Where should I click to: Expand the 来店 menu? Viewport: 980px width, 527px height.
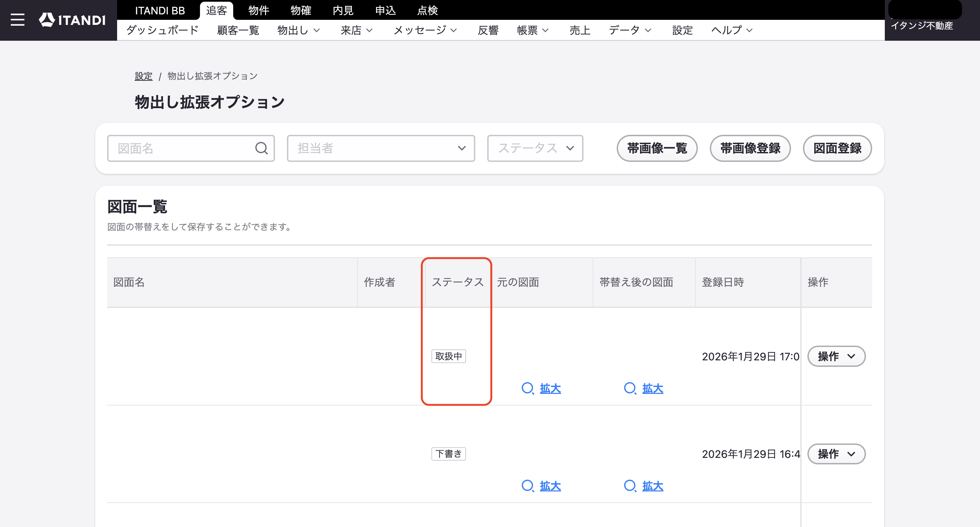356,30
